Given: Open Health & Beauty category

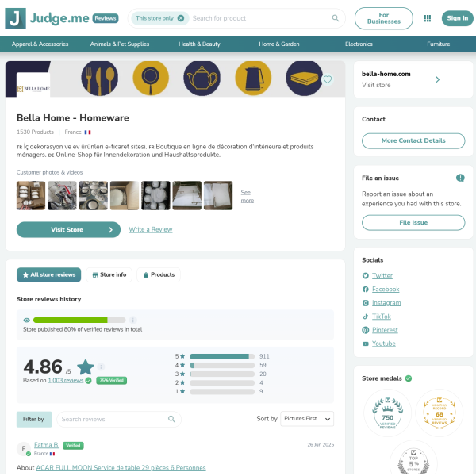Looking at the screenshot, I should (199, 44).
